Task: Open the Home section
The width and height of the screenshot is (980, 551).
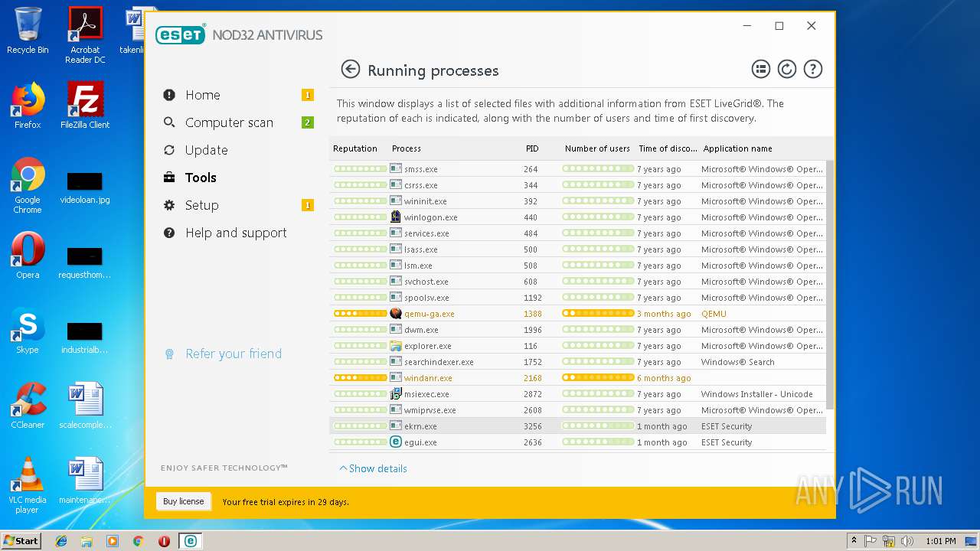Action: click(x=202, y=95)
